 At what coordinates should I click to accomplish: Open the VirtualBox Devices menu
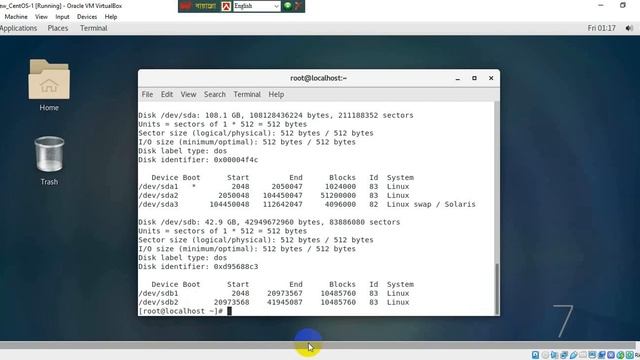[87, 17]
